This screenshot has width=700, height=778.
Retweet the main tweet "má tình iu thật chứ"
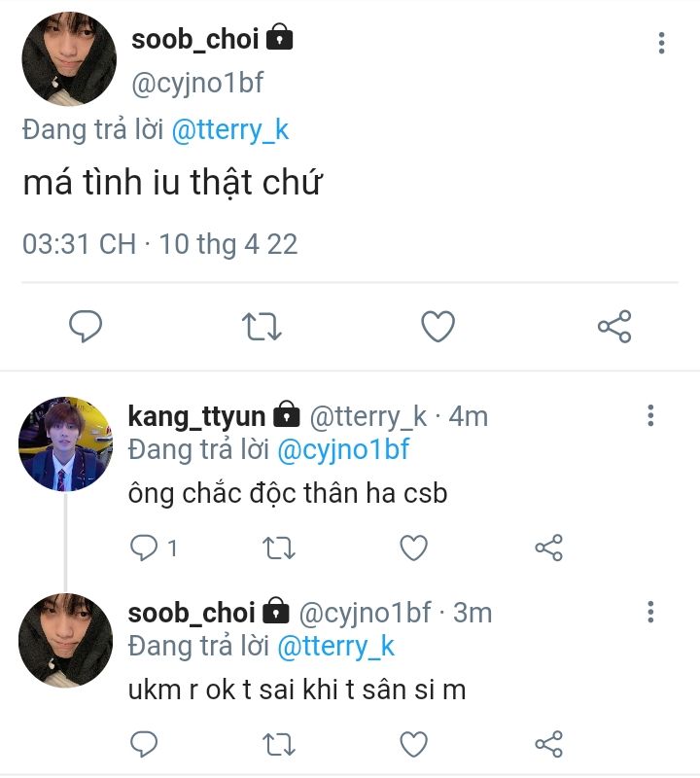(x=261, y=327)
